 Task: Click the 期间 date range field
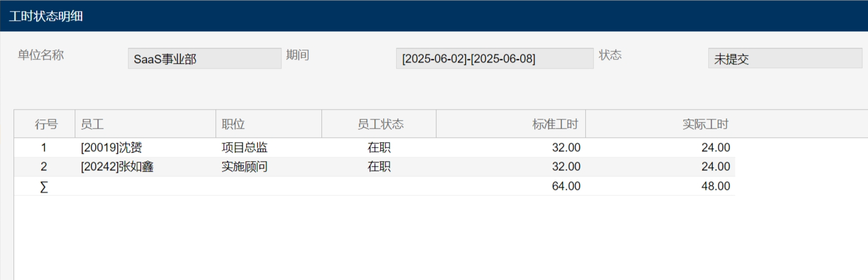pos(495,59)
